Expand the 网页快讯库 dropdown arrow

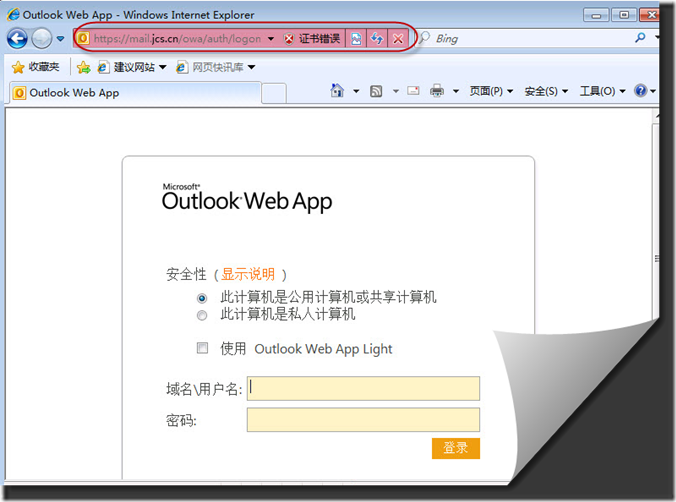click(251, 67)
